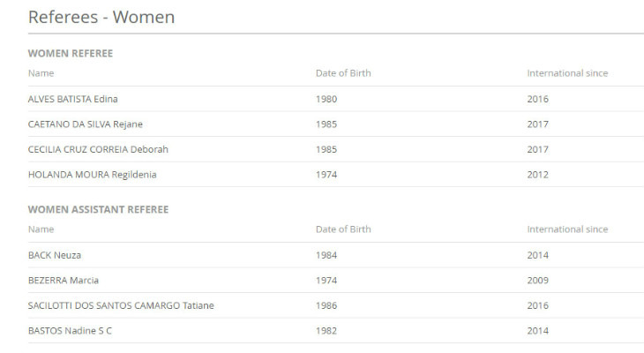
Task: Click the referee name CAETANO DA SILVA Rejane
Action: tap(85, 124)
